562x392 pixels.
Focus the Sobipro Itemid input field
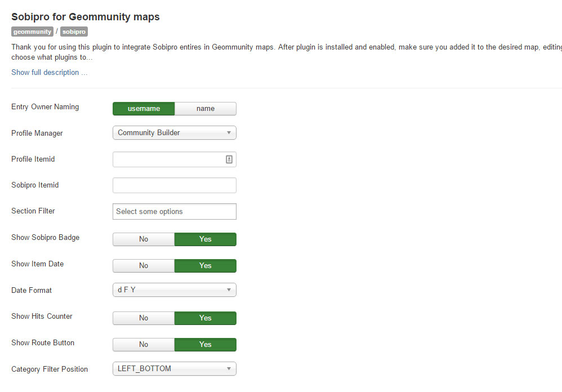(x=175, y=185)
